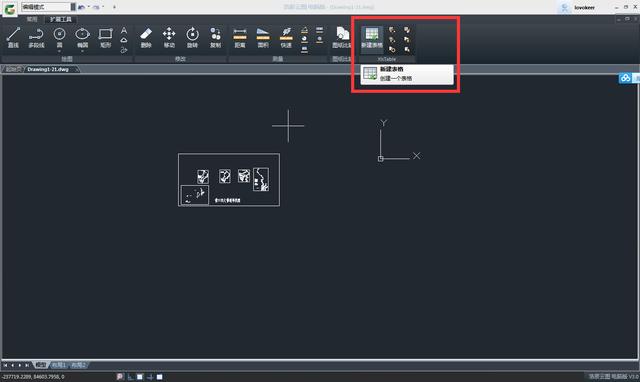Screen dimensions: 640x382
Task: Expand the Circle (圆) tool dropdown arrow
Action: click(60, 51)
